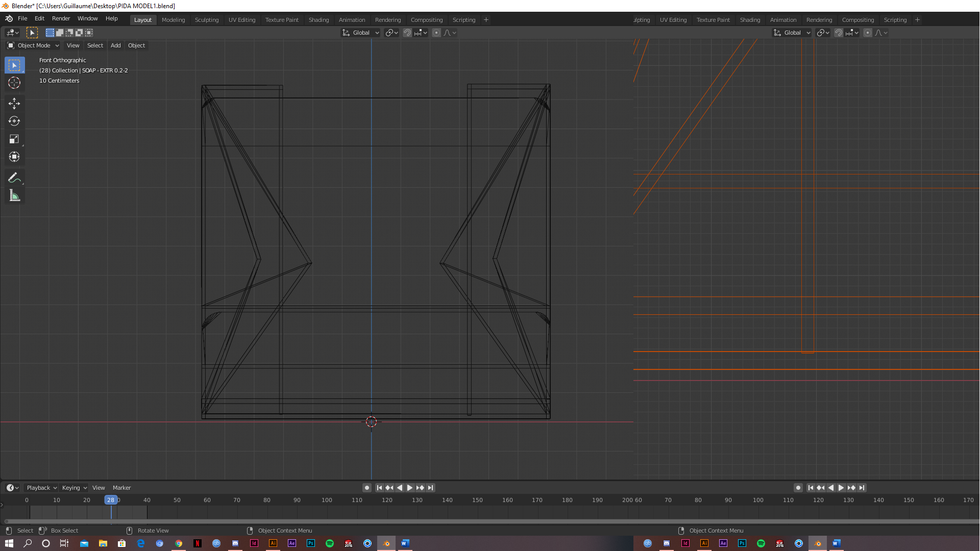Expand the Playback dropdown in timeline
The height and width of the screenshot is (551, 980).
41,488
